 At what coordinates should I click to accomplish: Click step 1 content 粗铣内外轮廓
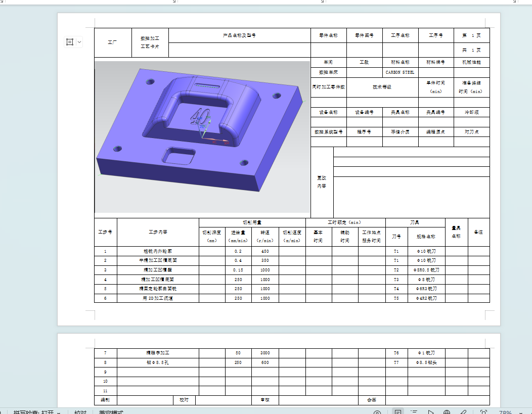158,251
